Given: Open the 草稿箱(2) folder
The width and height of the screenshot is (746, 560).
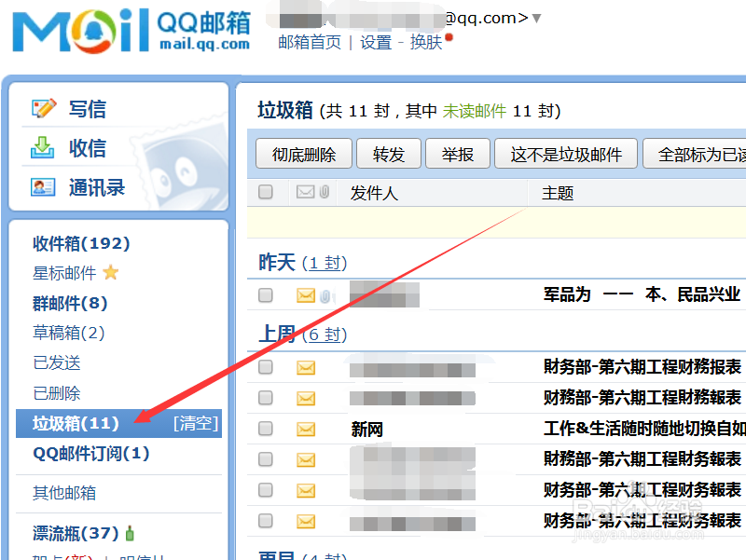Looking at the screenshot, I should pos(68,333).
